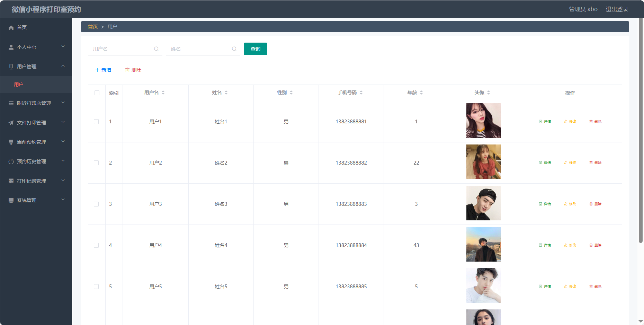Focus the 姓名 search input
This screenshot has width=644, height=325.
coord(203,49)
